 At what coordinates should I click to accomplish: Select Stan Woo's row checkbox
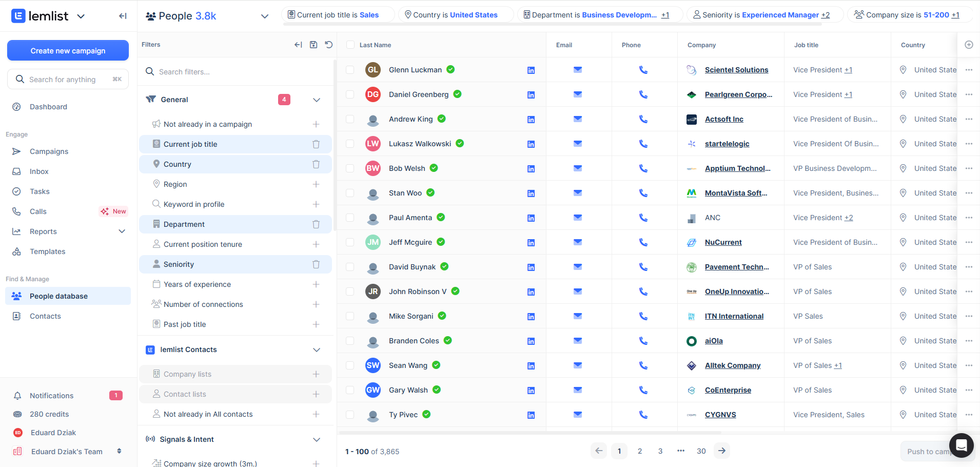click(349, 192)
